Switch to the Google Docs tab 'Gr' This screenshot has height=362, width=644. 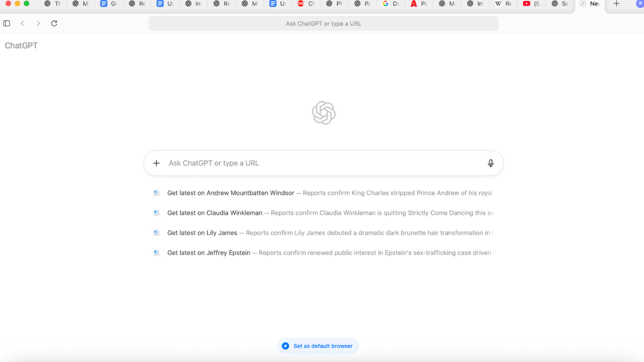109,4
